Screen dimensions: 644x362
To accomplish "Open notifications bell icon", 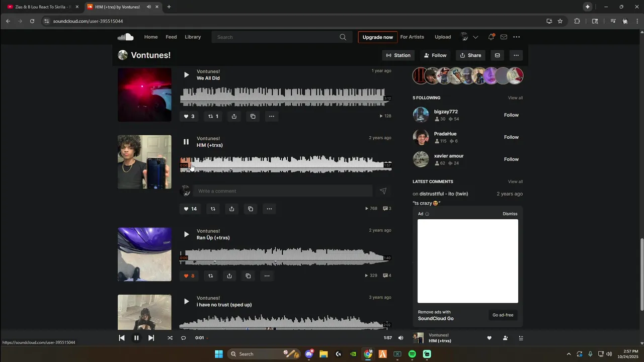I will click(x=491, y=37).
